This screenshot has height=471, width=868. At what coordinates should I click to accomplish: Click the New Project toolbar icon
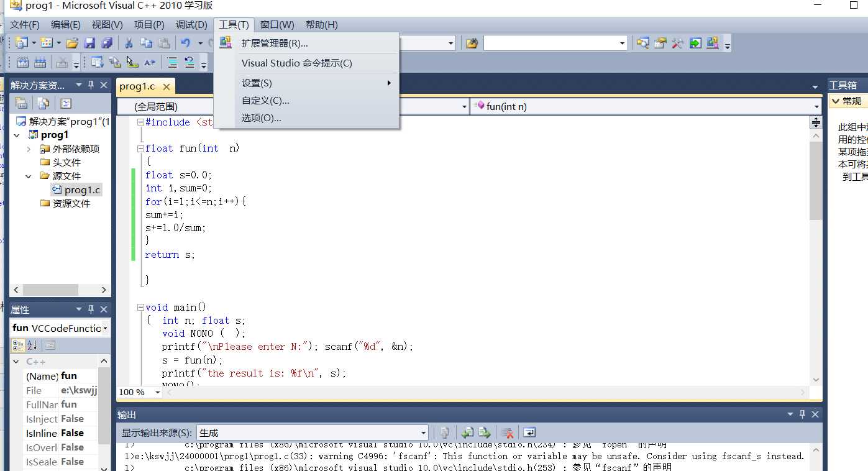[22, 43]
